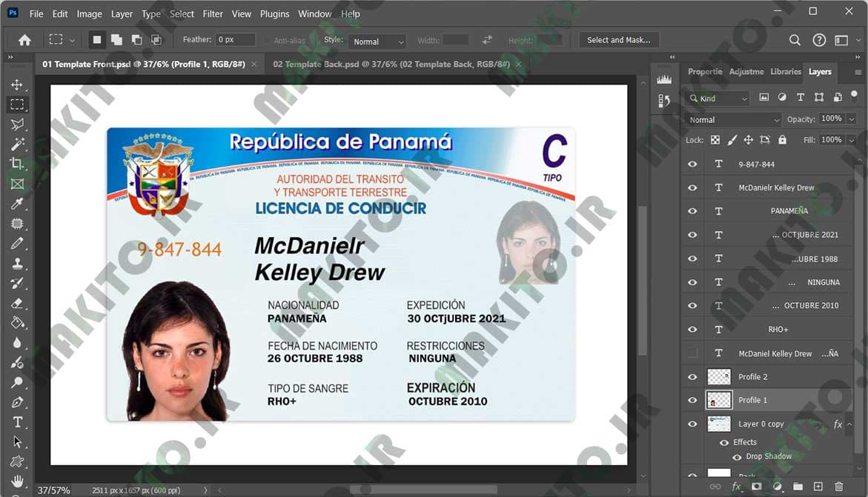Go to Photoshop Home screen
Image resolution: width=868 pixels, height=497 pixels.
pyautogui.click(x=24, y=40)
